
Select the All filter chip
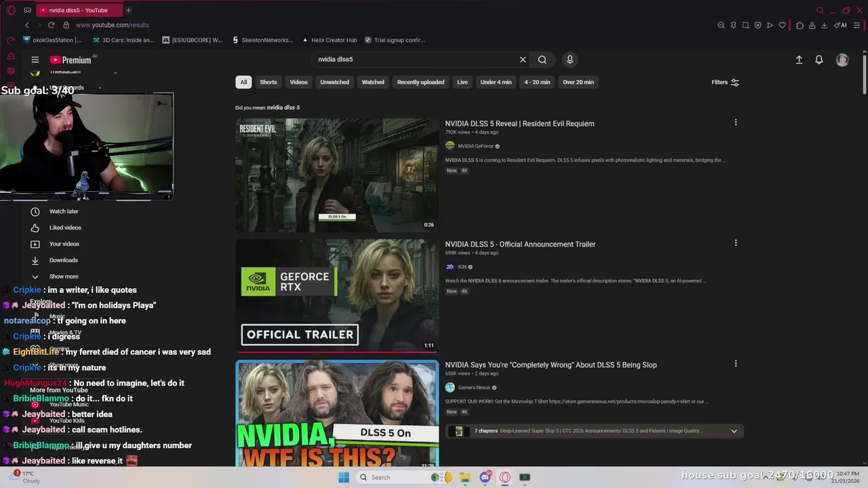tap(243, 82)
